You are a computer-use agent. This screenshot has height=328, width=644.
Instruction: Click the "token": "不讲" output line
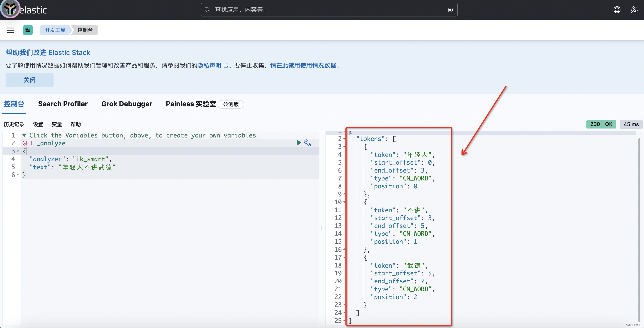coord(399,210)
